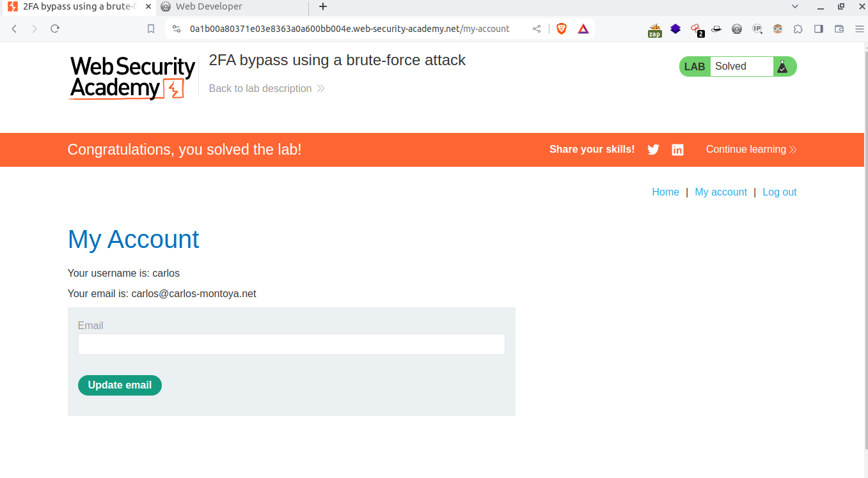Viewport: 868px width, 478px height.
Task: Open a new tab with plus button
Action: click(323, 7)
